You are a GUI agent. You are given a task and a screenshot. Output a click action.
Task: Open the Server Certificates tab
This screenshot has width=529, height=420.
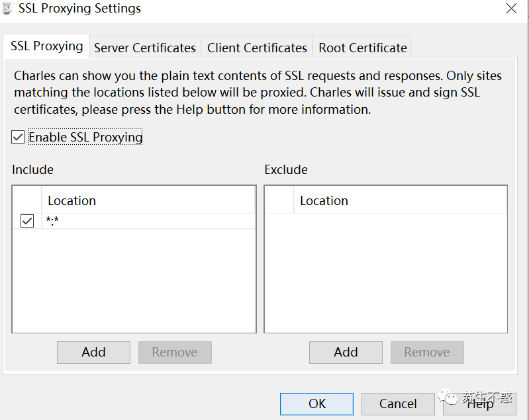[x=145, y=48]
